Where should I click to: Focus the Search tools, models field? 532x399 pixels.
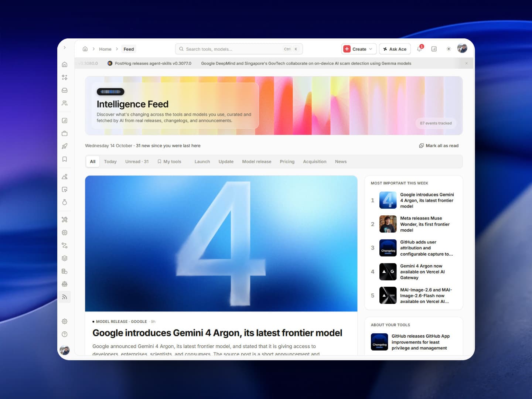(239, 49)
